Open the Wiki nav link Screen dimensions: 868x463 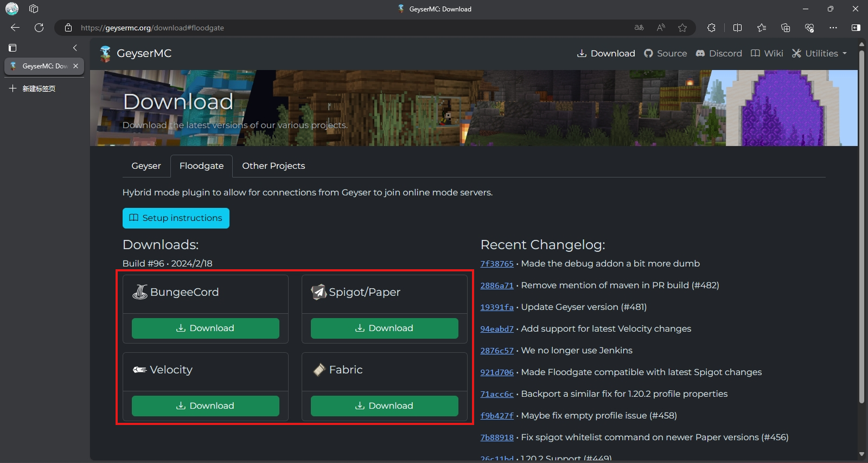tap(767, 53)
